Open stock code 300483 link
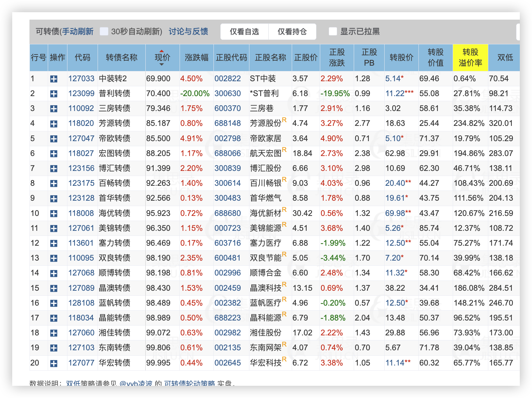Screen dimensions: 532x398 pyautogui.click(x=228, y=198)
